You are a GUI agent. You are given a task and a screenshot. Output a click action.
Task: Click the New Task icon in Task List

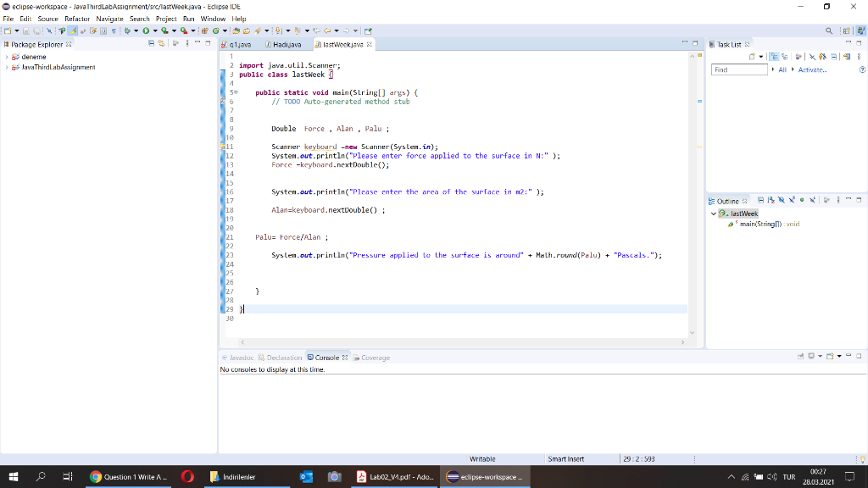(x=753, y=57)
